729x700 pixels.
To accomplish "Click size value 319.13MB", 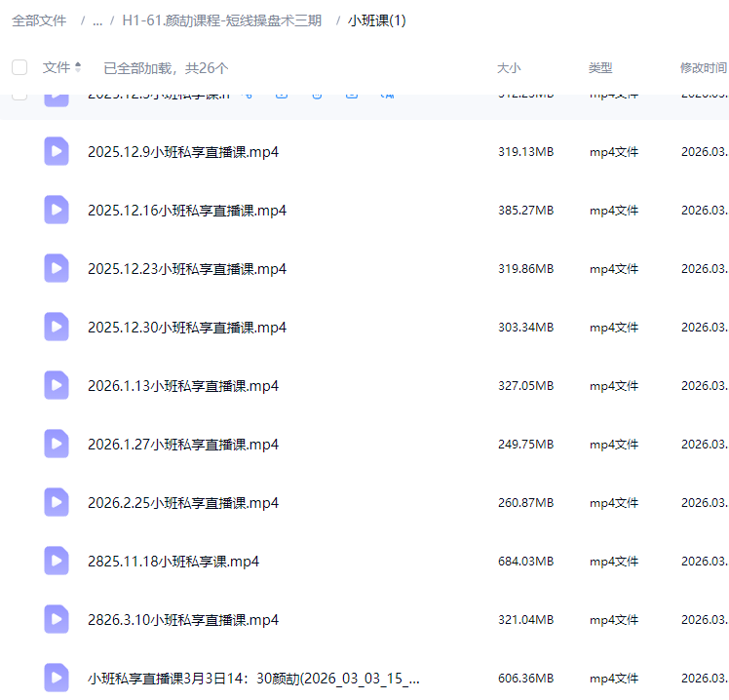I will [526, 152].
